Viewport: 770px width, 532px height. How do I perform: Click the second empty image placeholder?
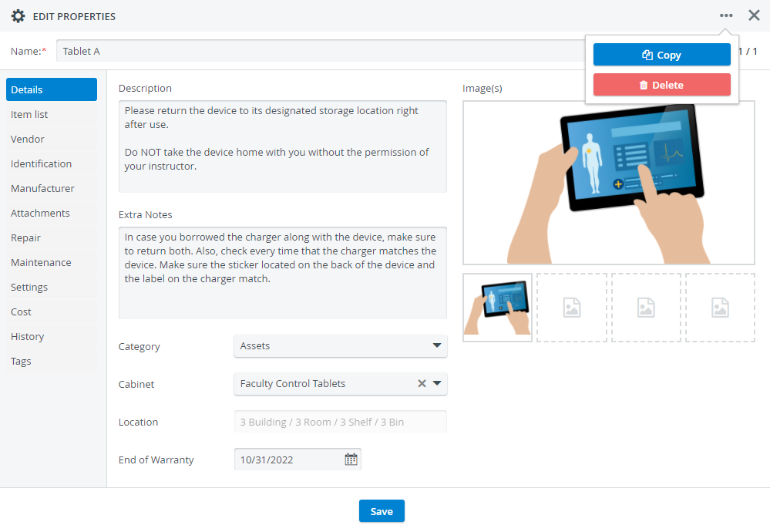tap(572, 308)
